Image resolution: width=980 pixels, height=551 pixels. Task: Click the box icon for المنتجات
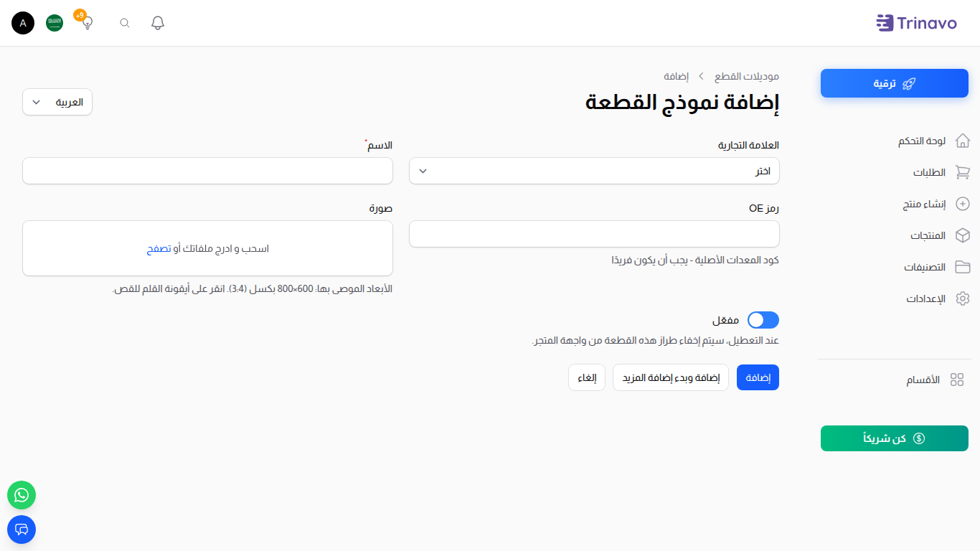(x=963, y=235)
